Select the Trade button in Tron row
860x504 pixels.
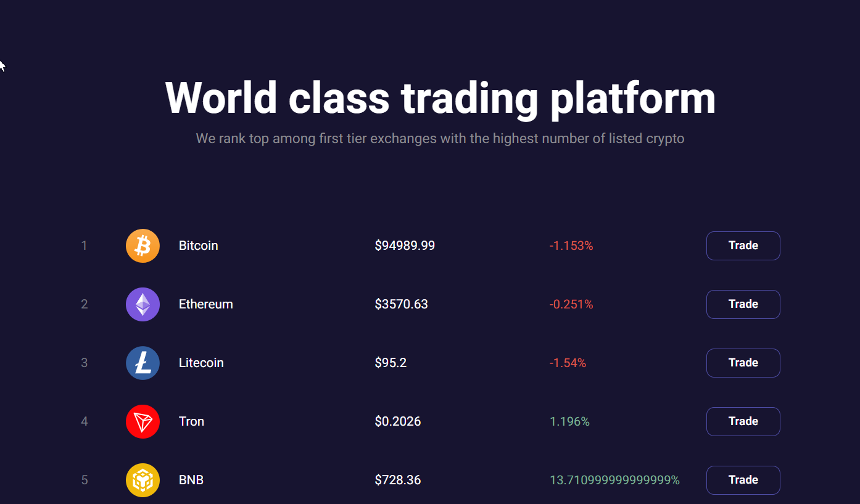click(x=743, y=421)
